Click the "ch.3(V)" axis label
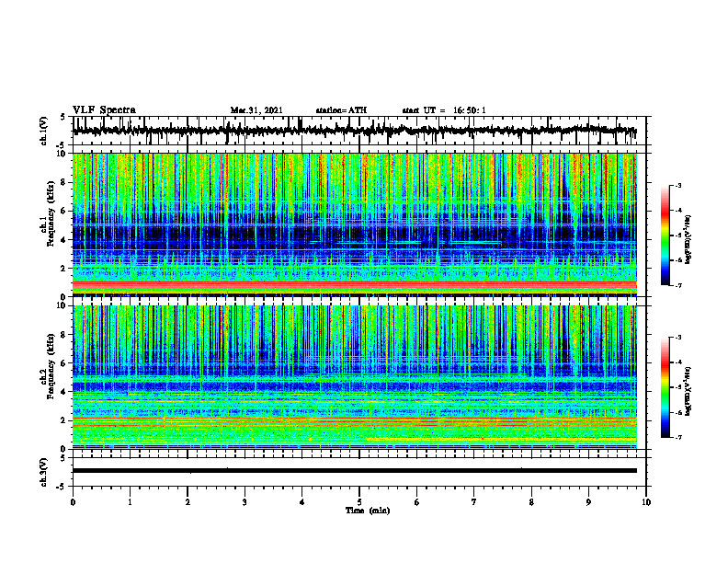 coord(44,472)
